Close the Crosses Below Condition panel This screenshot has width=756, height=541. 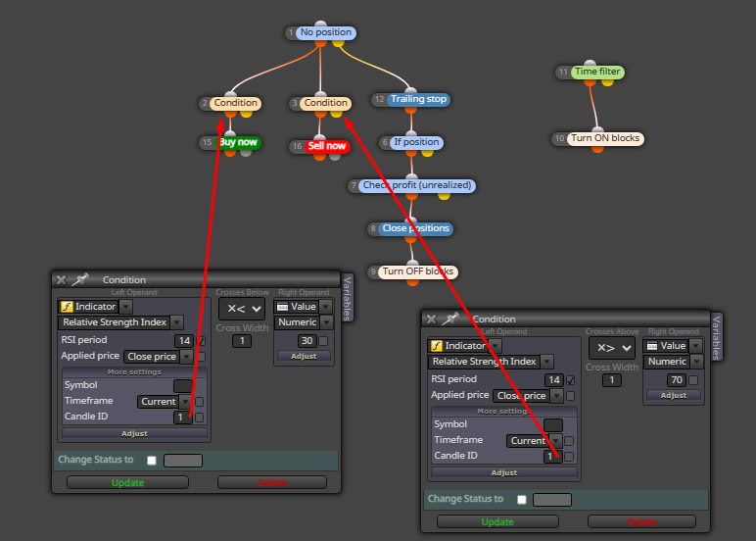62,280
